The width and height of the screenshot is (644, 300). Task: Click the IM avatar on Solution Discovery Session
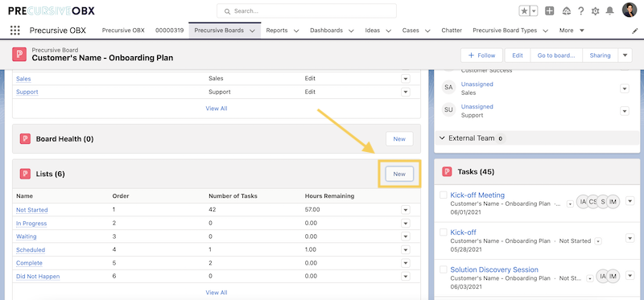613,276
